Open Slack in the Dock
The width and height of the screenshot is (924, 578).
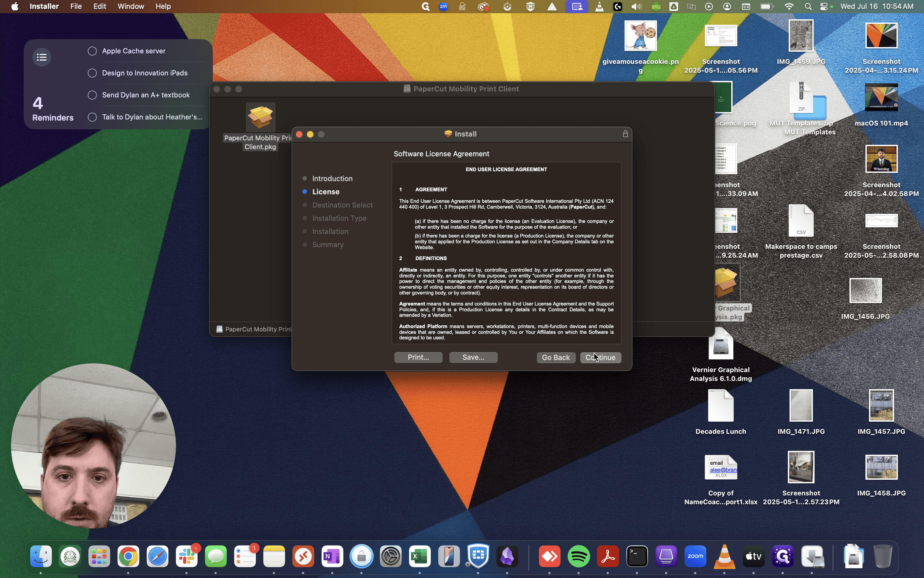point(187,556)
